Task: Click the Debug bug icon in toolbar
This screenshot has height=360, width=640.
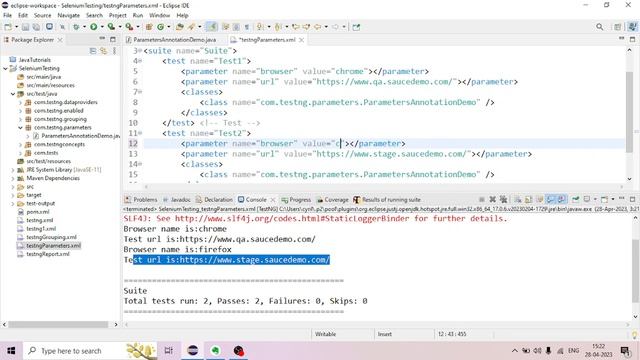Action: 76,27
